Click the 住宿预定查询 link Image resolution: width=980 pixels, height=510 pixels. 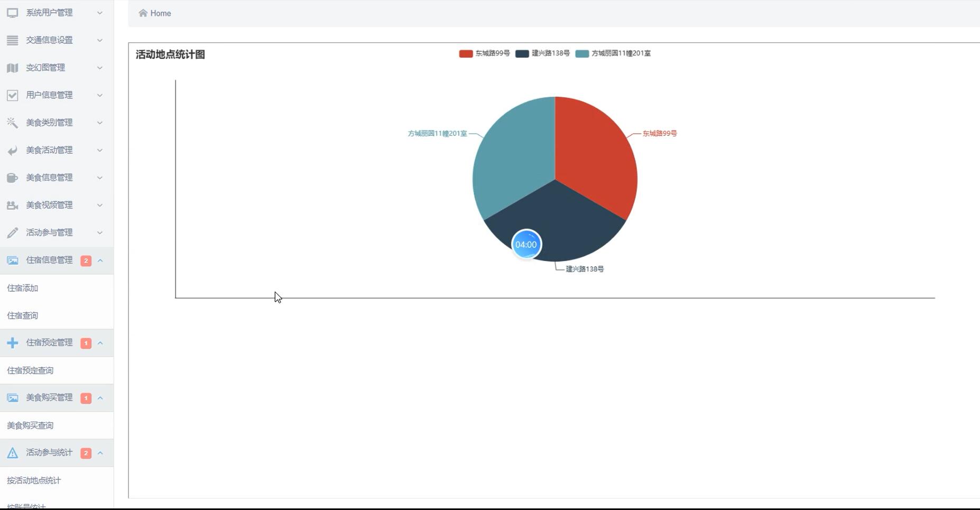(30, 370)
